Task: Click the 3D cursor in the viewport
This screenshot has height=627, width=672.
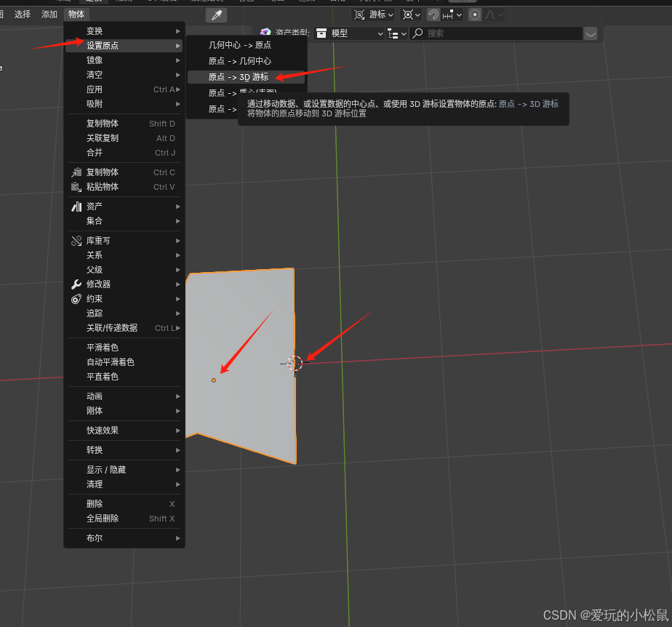Action: tap(295, 364)
